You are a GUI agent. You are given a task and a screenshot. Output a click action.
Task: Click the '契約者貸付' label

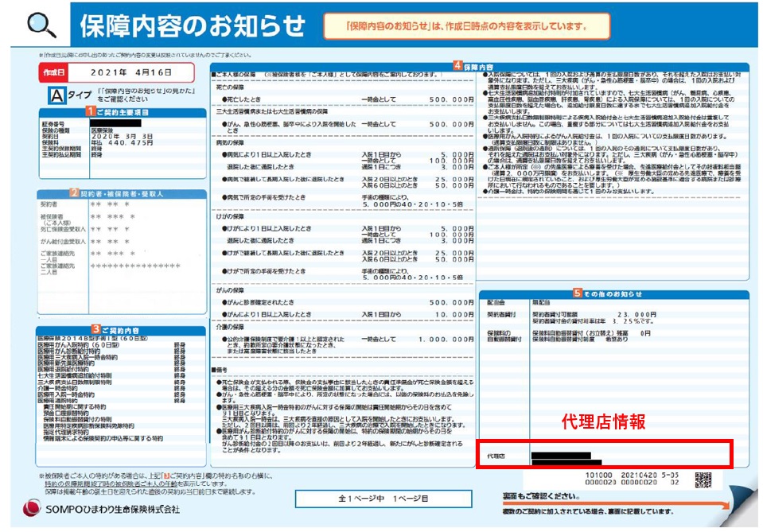(501, 315)
